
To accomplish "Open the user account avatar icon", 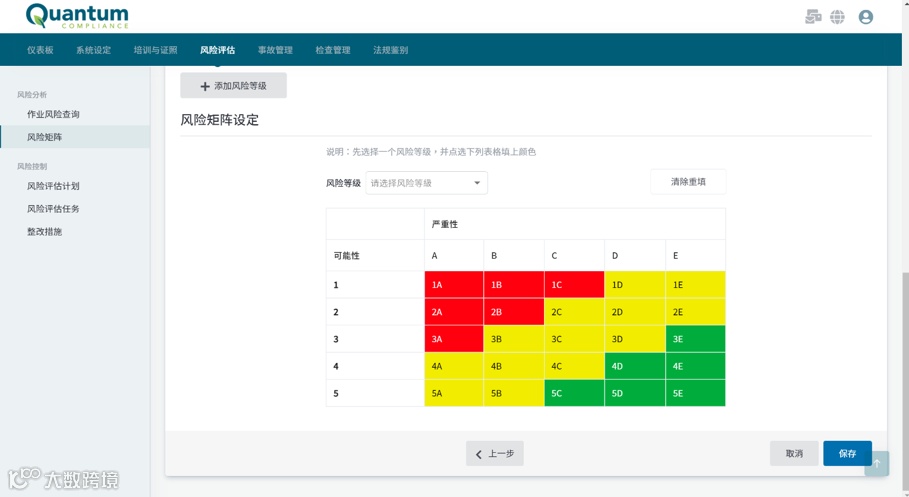I will 866,17.
